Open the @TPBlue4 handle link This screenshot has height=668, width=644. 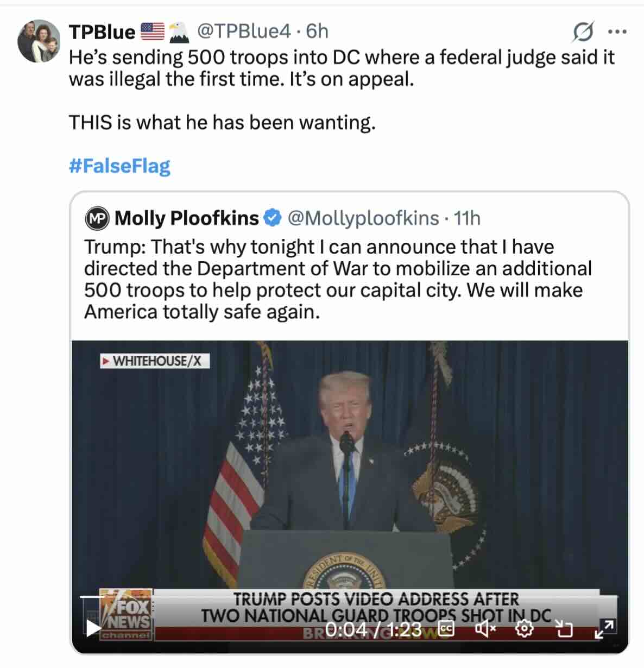tap(243, 31)
